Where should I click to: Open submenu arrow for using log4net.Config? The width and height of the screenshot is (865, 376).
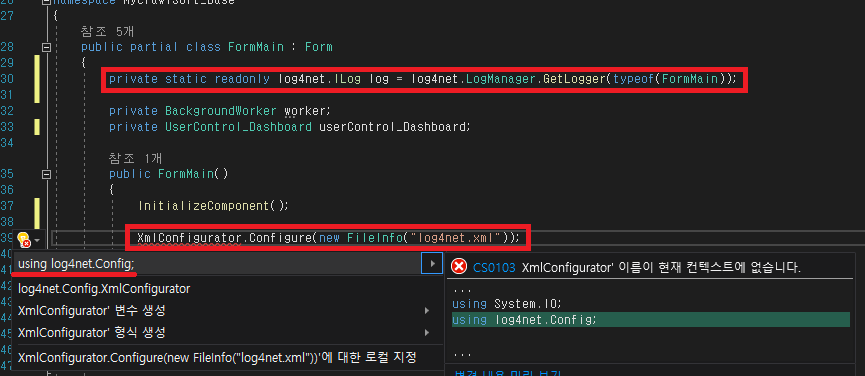(432, 264)
